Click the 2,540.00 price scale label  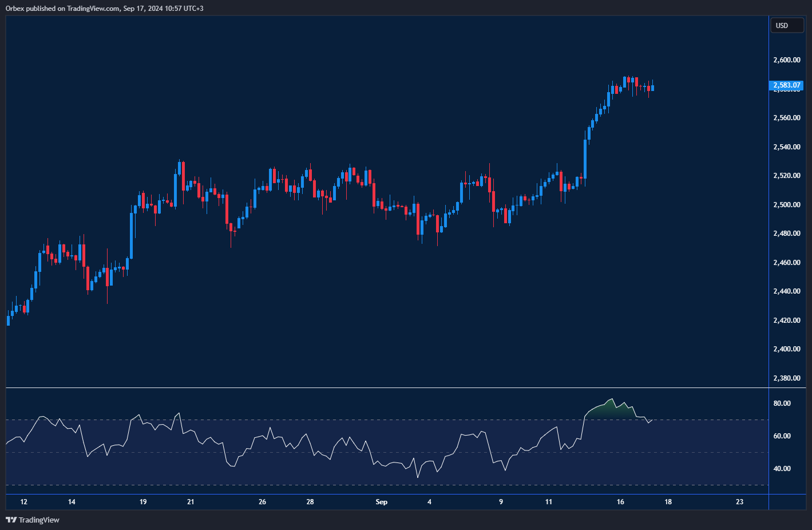click(x=786, y=147)
